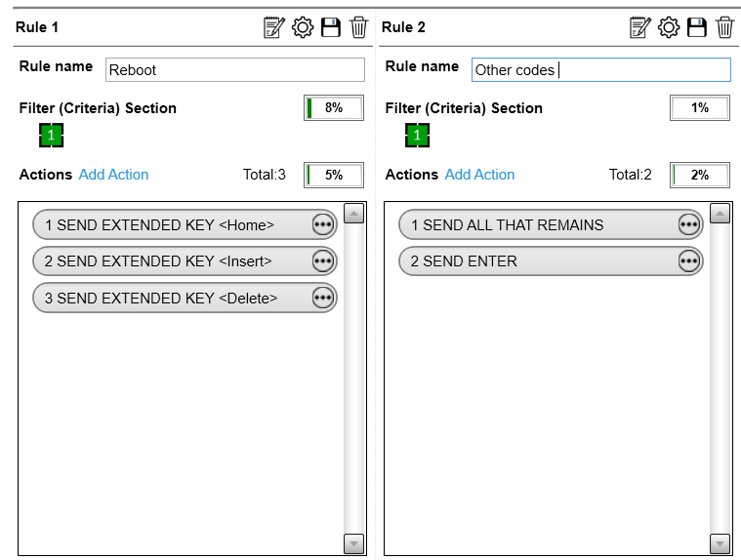Open Rule 1 settings gear
The image size is (741, 560).
(x=303, y=27)
